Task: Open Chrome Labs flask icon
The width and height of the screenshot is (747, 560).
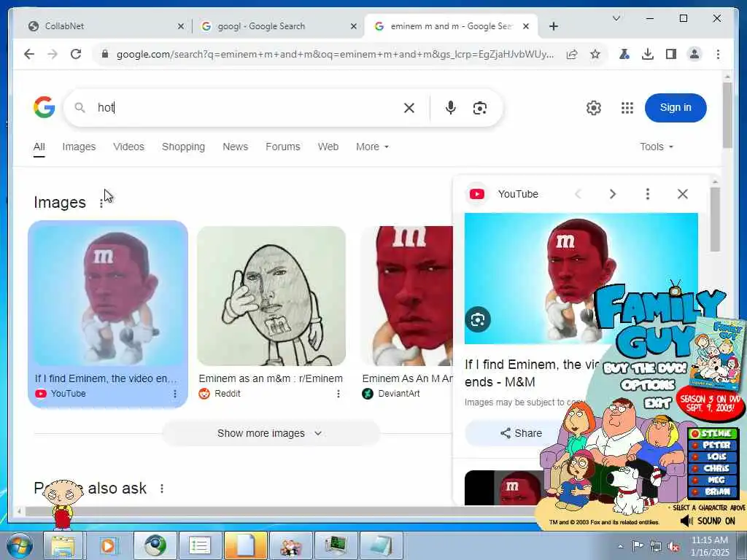Action: coord(624,54)
